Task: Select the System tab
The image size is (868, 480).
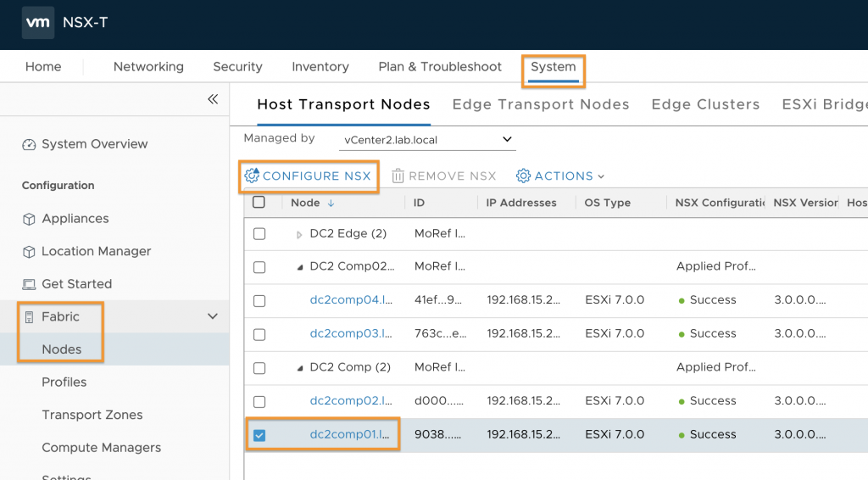Action: click(x=553, y=66)
